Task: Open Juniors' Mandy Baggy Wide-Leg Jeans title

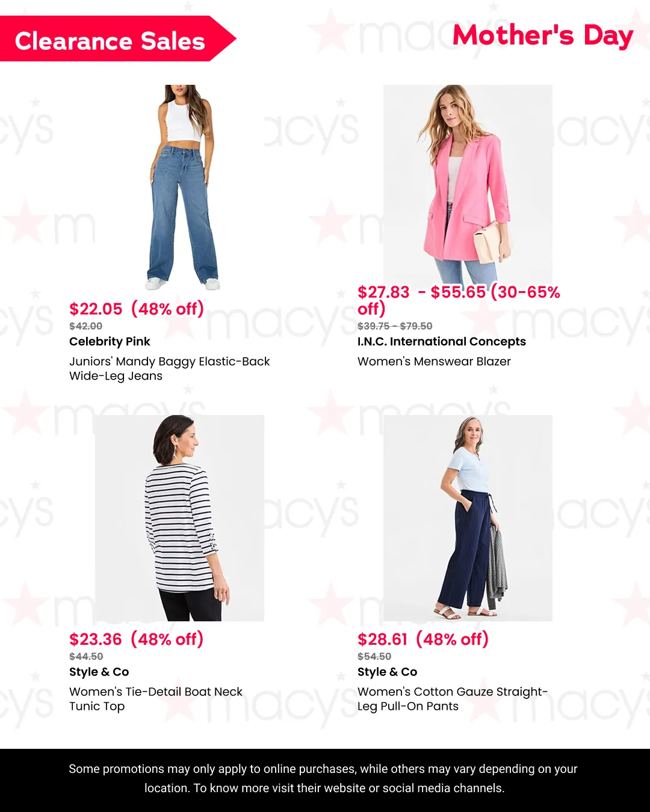Action: coord(170,369)
